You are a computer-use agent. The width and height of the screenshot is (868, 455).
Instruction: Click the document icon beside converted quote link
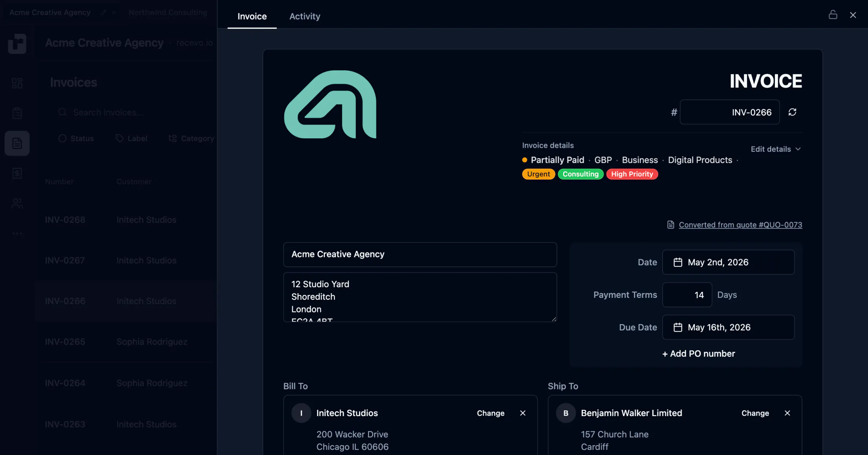pyautogui.click(x=670, y=225)
